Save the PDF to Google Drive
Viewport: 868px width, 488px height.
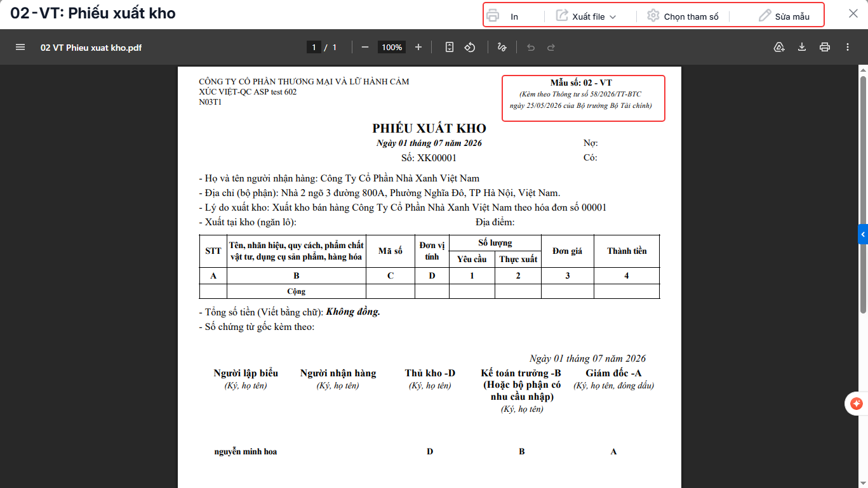click(x=779, y=47)
